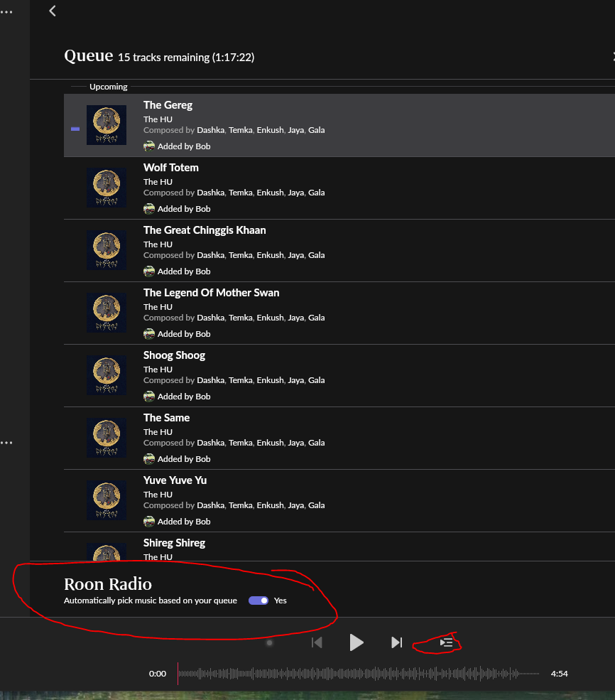Open the three-dot menu at top left
615x700 pixels.
(6, 12)
